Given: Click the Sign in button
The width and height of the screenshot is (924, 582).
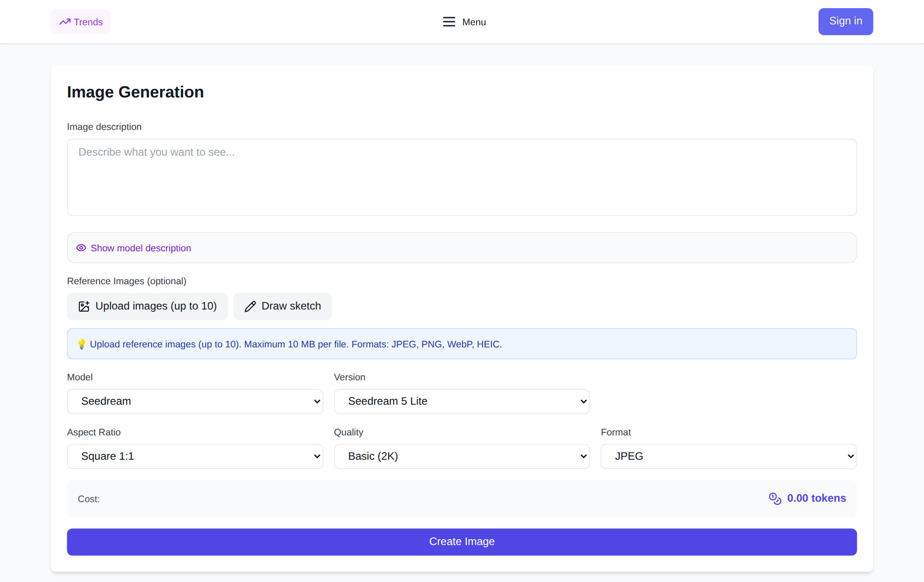Looking at the screenshot, I should pyautogui.click(x=846, y=21).
